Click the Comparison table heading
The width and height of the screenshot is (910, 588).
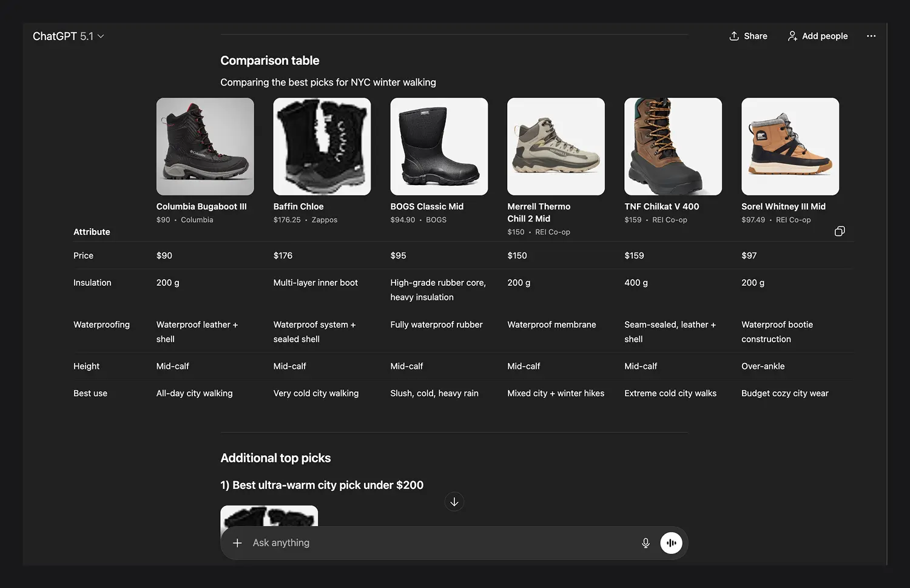coord(270,61)
